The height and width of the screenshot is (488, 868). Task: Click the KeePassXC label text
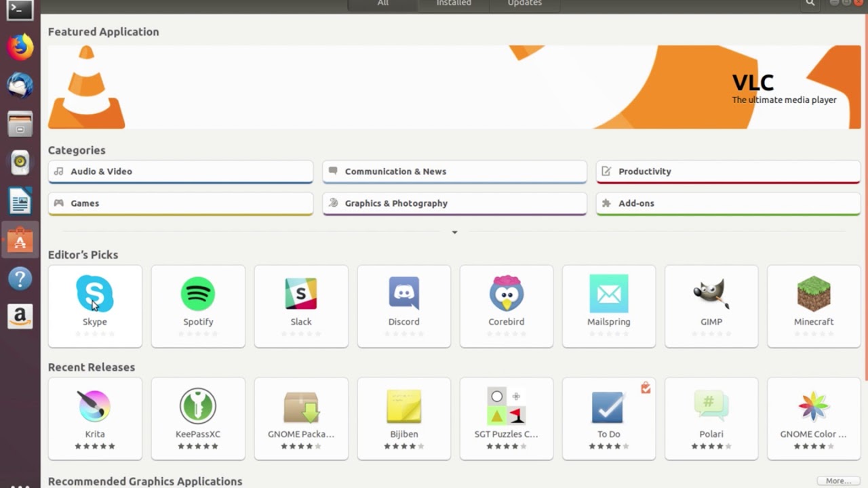[x=198, y=434]
